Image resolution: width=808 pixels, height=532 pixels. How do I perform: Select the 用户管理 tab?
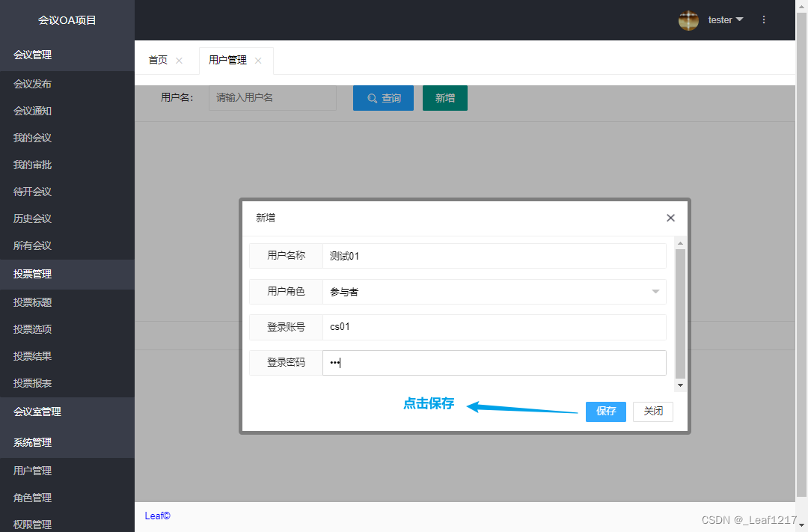[x=227, y=61]
